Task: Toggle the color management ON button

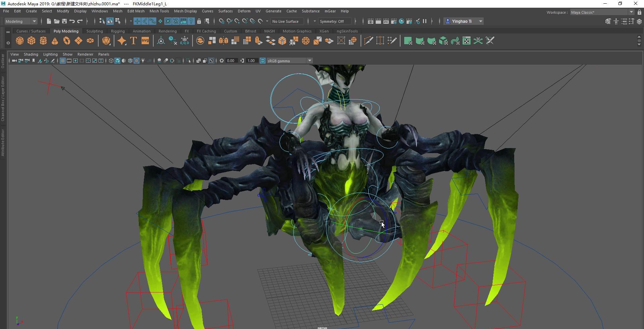Action: 263,61
